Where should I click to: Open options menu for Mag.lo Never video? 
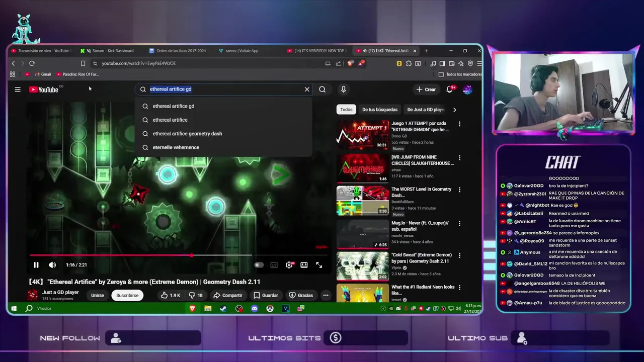tap(459, 223)
